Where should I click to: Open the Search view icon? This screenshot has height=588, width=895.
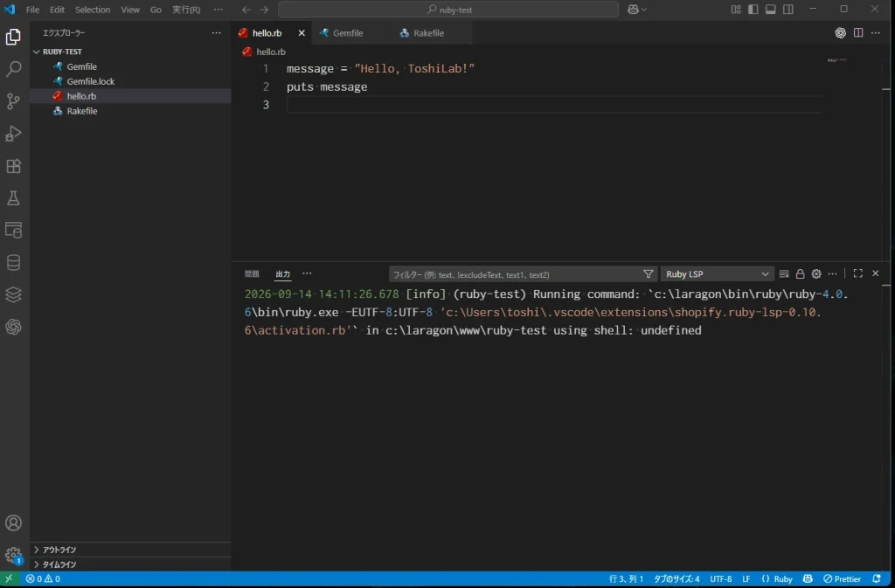(x=13, y=69)
